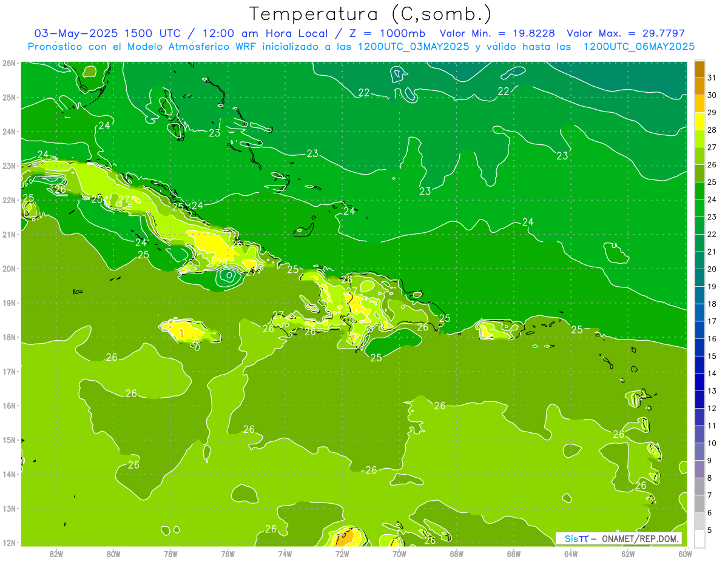
Task: Click the 14N latitude axis label
Action: [x=8, y=474]
